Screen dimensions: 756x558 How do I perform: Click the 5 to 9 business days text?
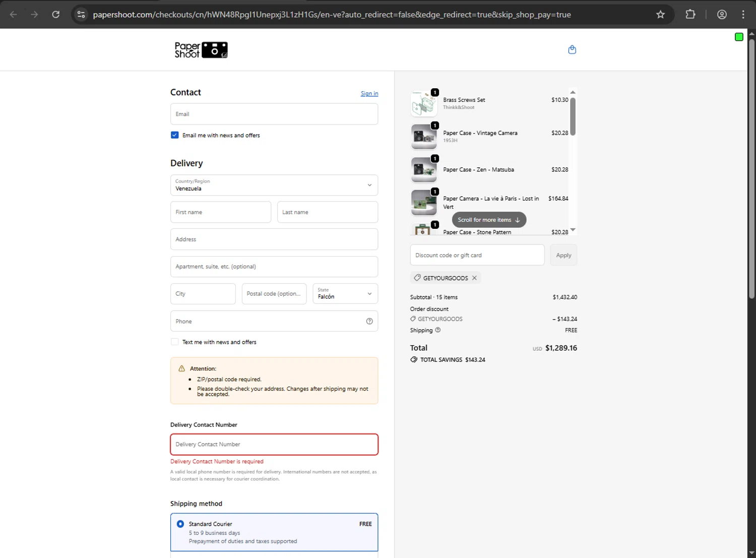pyautogui.click(x=214, y=533)
